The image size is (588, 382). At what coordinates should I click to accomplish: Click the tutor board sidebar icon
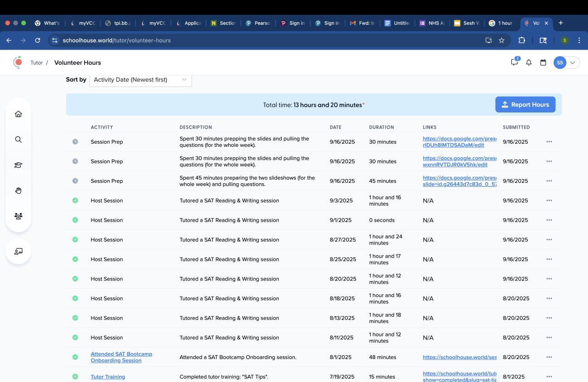point(18,251)
